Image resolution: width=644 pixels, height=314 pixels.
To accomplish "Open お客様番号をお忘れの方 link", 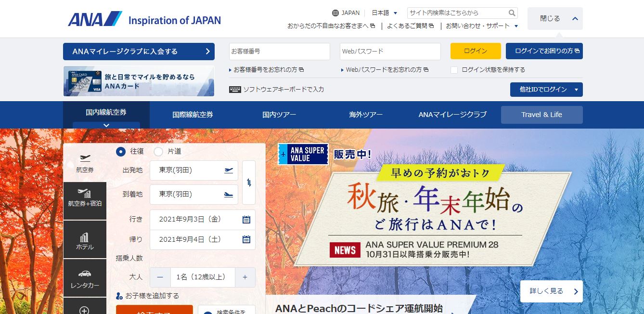I will tap(266, 70).
